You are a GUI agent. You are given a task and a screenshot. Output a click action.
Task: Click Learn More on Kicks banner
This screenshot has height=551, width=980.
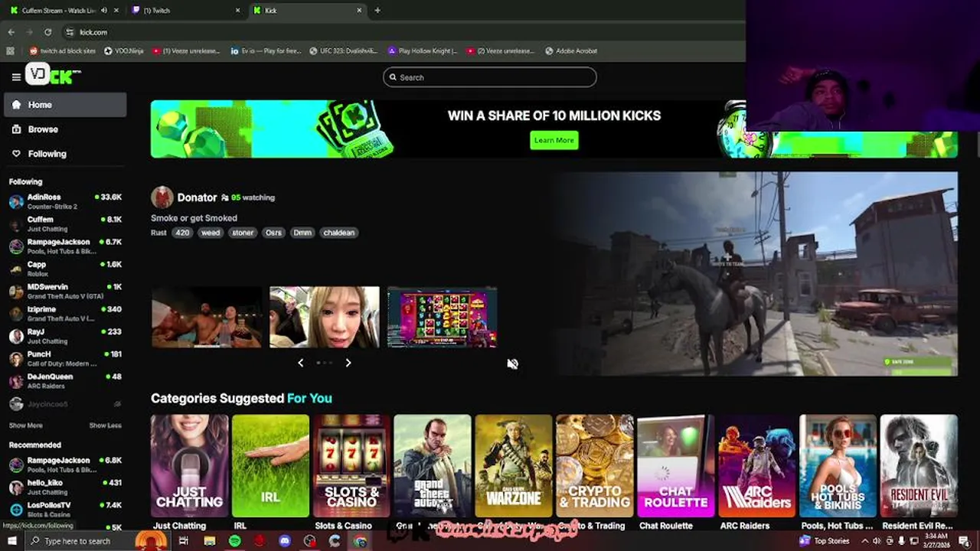554,140
